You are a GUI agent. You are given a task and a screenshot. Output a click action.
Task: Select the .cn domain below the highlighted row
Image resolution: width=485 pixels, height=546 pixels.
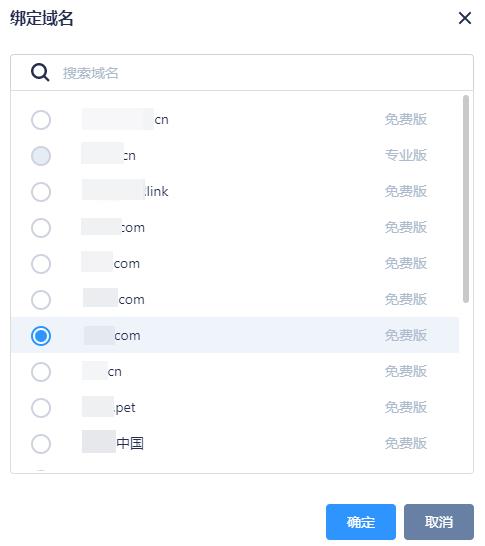click(41, 372)
